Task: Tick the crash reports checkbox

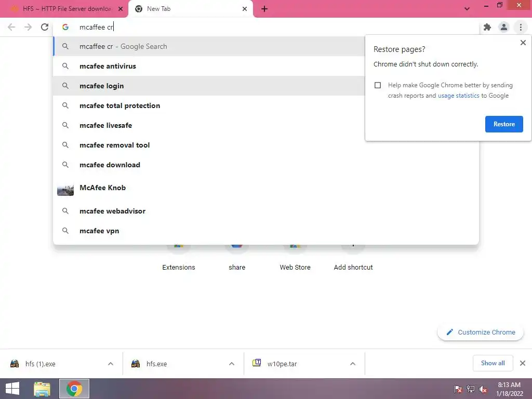Action: coord(378,85)
